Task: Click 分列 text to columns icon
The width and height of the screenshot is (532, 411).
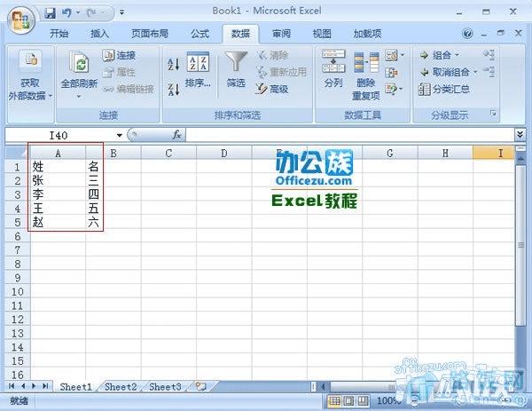Action: pos(333,69)
